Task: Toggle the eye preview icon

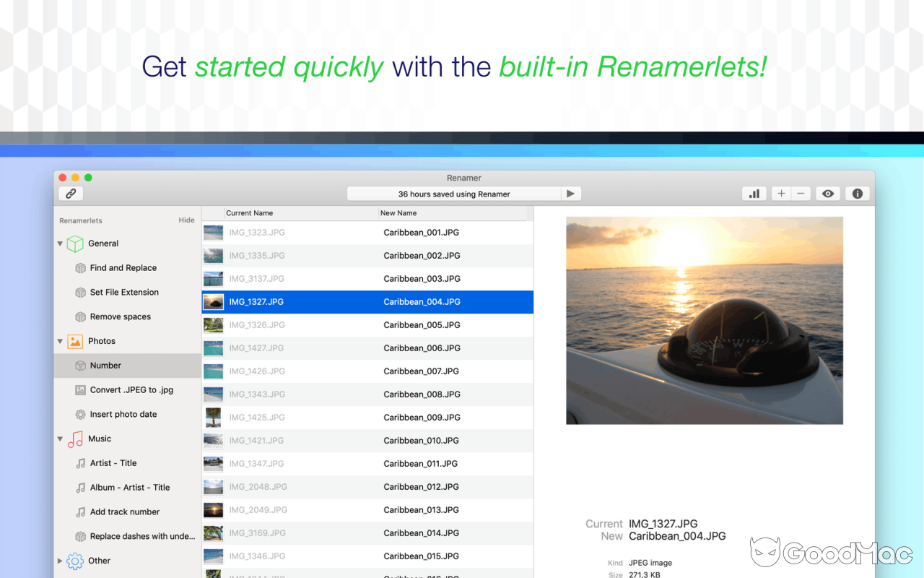Action: (x=827, y=193)
